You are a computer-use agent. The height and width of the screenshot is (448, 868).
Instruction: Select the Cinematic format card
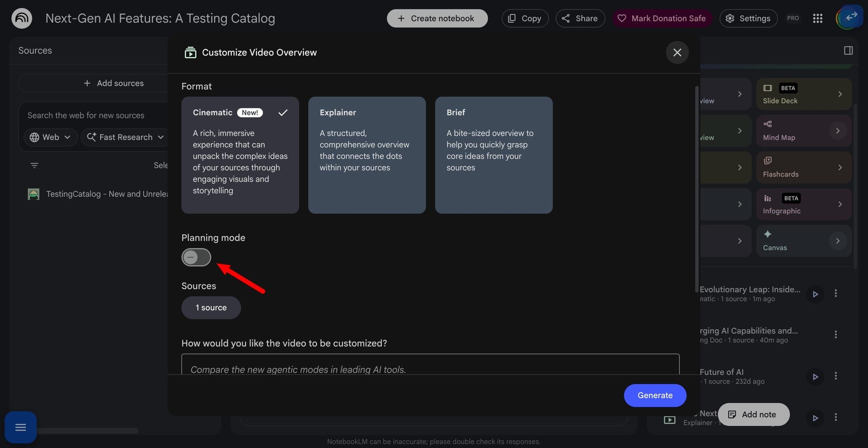pyautogui.click(x=240, y=155)
